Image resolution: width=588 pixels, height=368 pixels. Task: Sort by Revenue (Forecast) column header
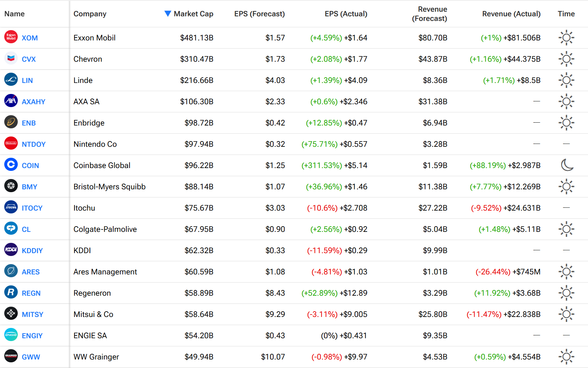pyautogui.click(x=429, y=14)
